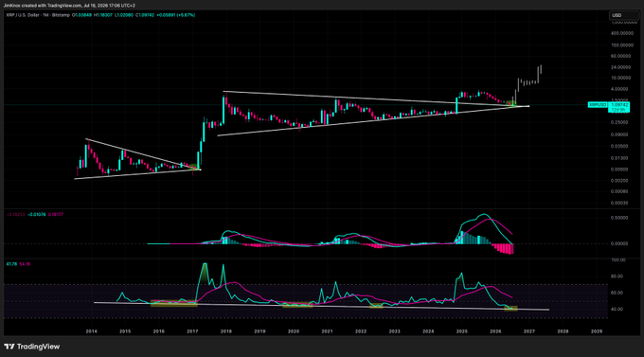Click the 400.00000 price scale label
This screenshot has width=644, height=357.
pos(622,33)
